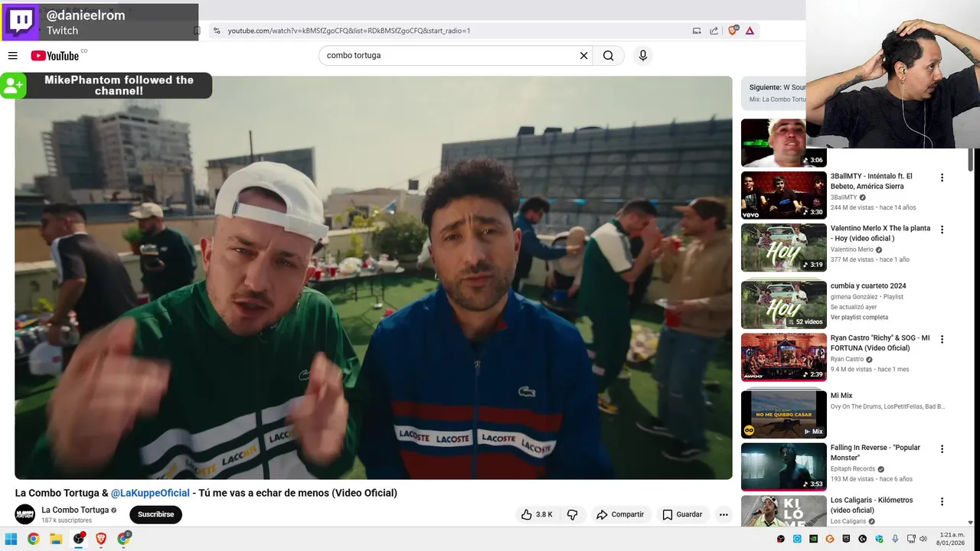Click the share page icon in address bar
The height and width of the screenshot is (551, 980).
coord(714,31)
